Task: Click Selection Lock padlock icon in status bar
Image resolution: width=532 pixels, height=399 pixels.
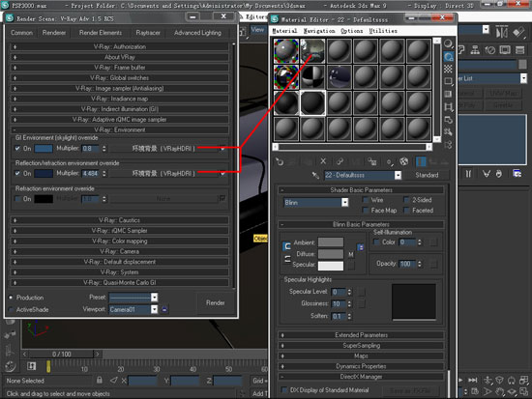Action: (x=100, y=380)
